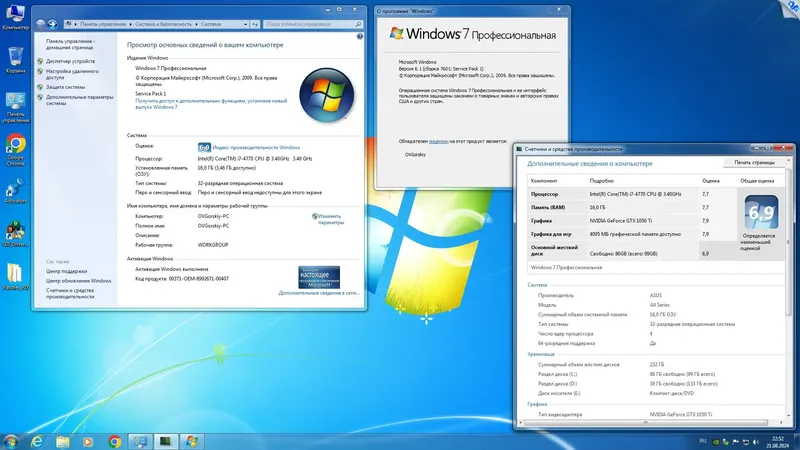Click the Windows Start orb
Screen dimensions: 800x450
point(11,441)
